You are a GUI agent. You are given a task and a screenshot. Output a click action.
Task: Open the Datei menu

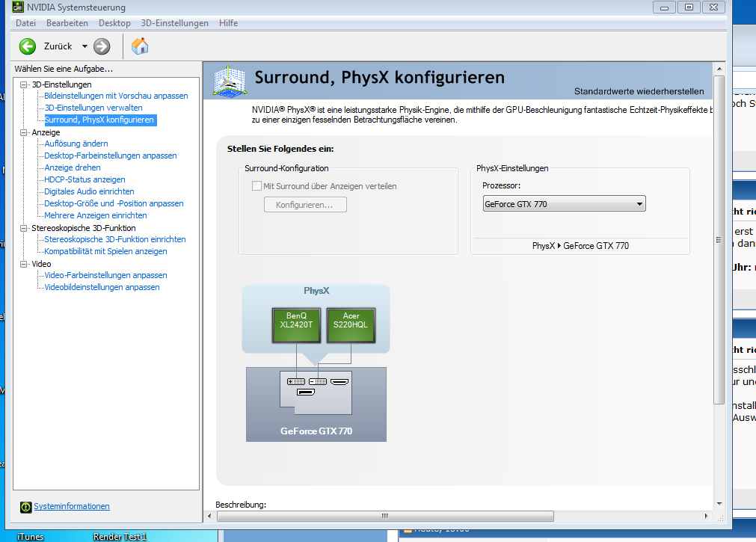[x=25, y=23]
